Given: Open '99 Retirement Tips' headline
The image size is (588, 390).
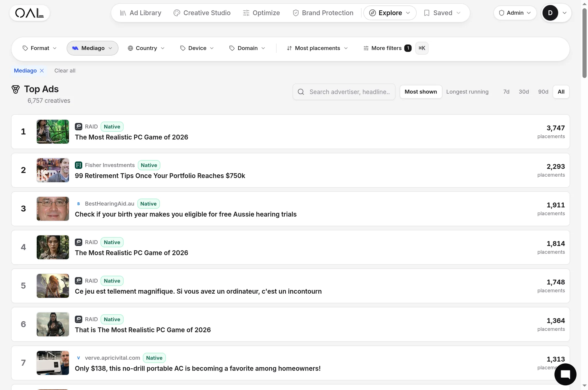Looking at the screenshot, I should click(x=160, y=176).
